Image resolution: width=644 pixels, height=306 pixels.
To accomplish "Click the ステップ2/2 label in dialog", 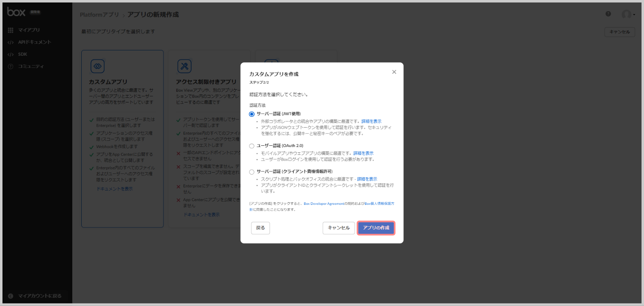I will pos(259,83).
